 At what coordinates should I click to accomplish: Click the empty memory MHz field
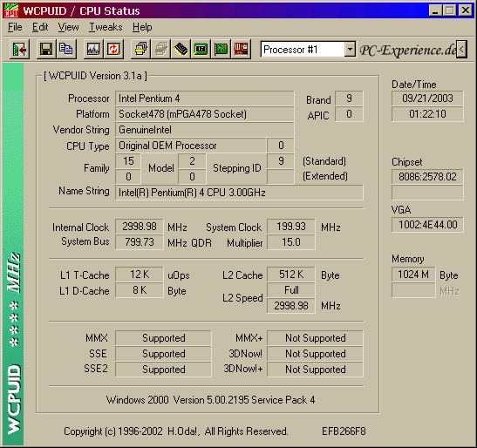point(413,290)
